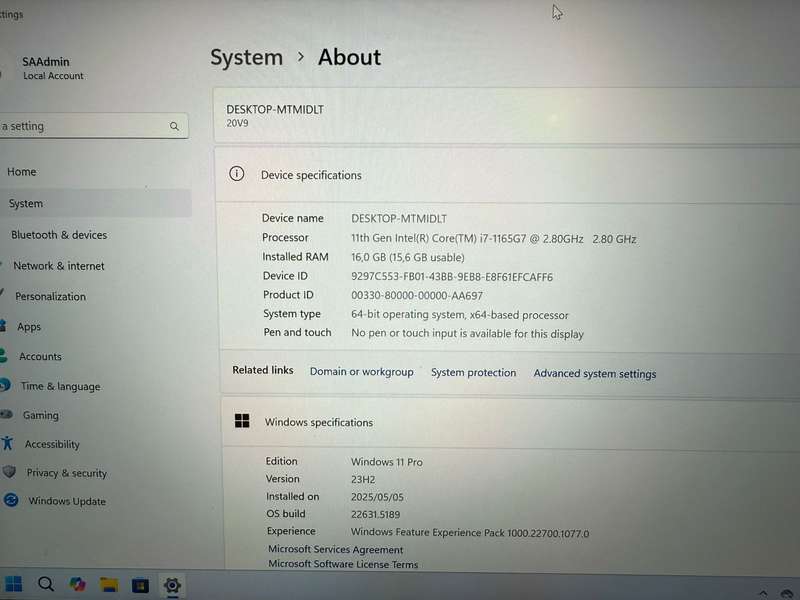Open Domain or workgroup link
Screen dimensions: 800x600
point(362,371)
